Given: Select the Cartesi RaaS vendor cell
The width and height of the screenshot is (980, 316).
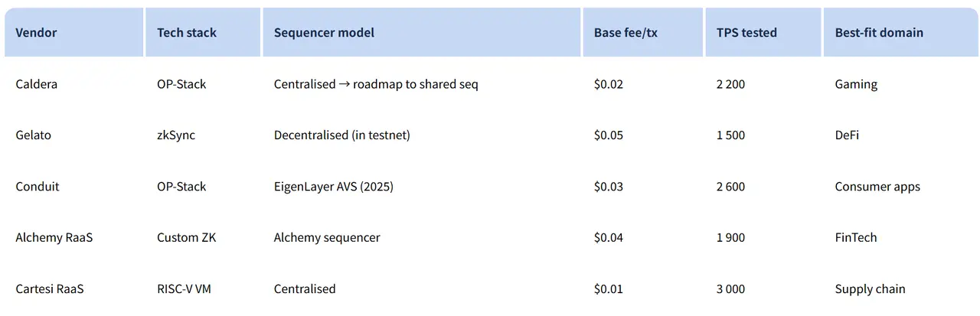Looking at the screenshot, I should (50, 289).
